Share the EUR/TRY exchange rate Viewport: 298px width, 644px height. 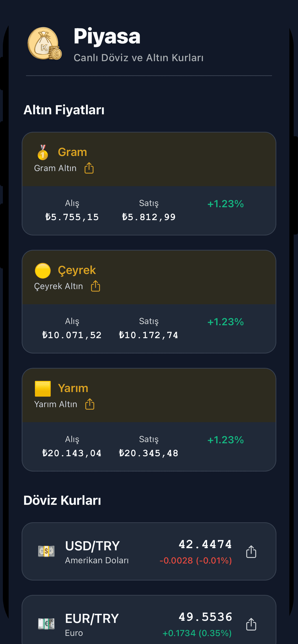251,624
